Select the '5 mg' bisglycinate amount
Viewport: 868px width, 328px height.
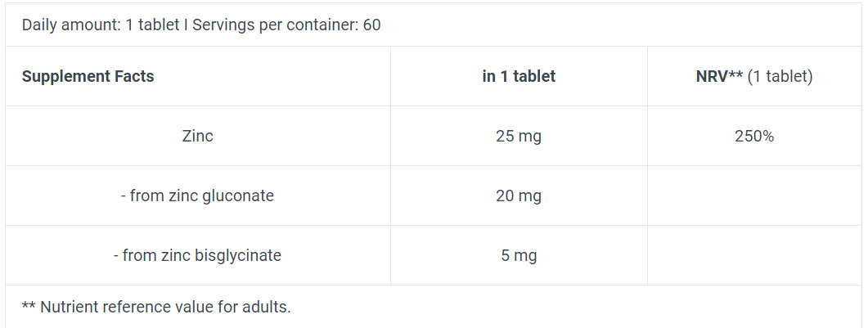point(519,256)
